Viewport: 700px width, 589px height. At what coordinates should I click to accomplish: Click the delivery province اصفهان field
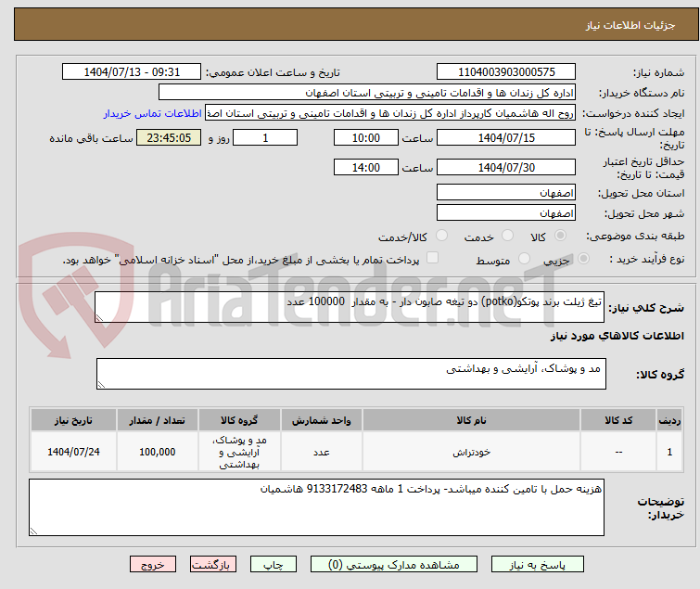pos(506,192)
